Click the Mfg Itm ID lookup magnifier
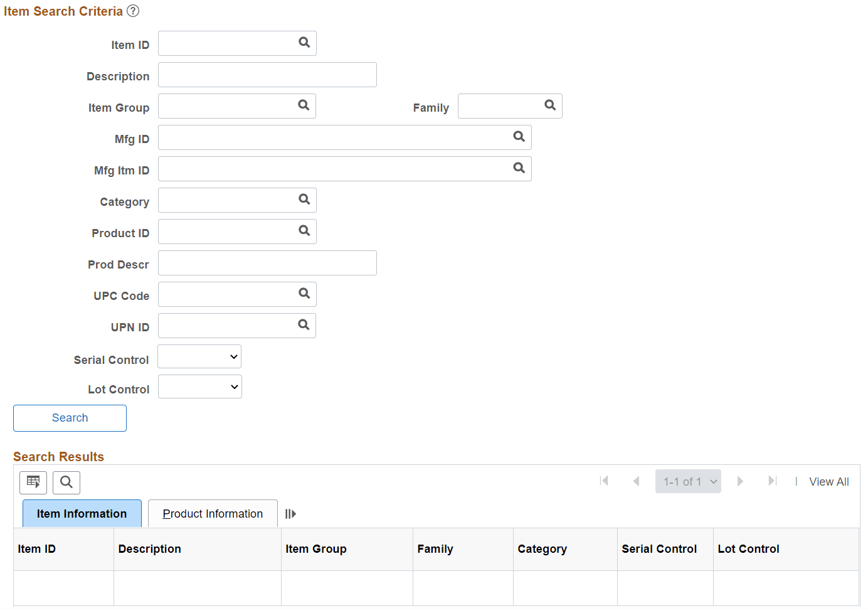 click(x=519, y=168)
